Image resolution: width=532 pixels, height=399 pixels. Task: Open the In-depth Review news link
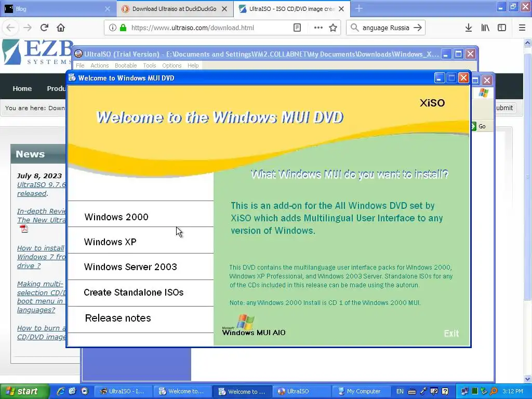(42, 216)
